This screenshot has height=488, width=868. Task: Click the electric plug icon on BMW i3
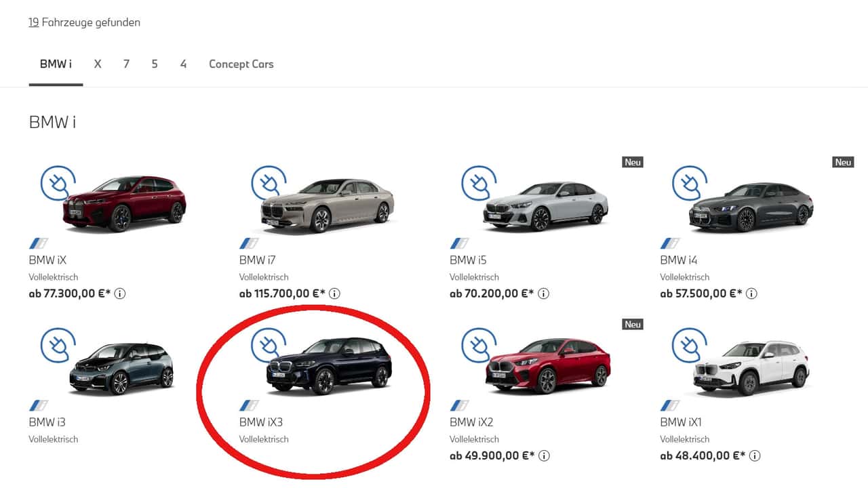click(58, 346)
